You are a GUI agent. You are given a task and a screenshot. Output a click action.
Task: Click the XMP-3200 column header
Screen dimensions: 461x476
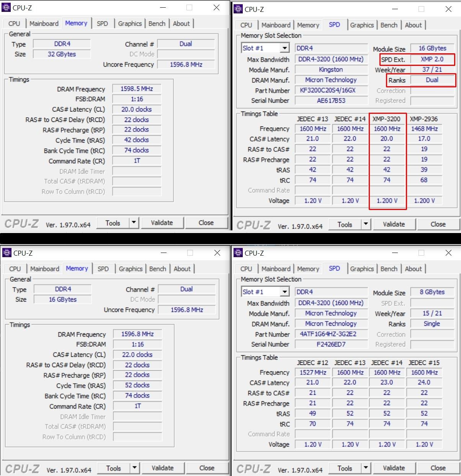pos(387,119)
